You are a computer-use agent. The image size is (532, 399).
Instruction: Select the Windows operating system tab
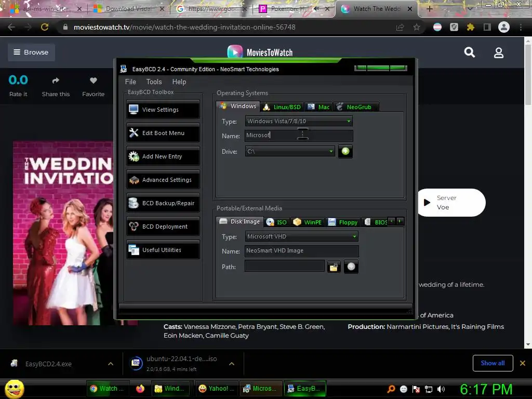click(x=238, y=106)
